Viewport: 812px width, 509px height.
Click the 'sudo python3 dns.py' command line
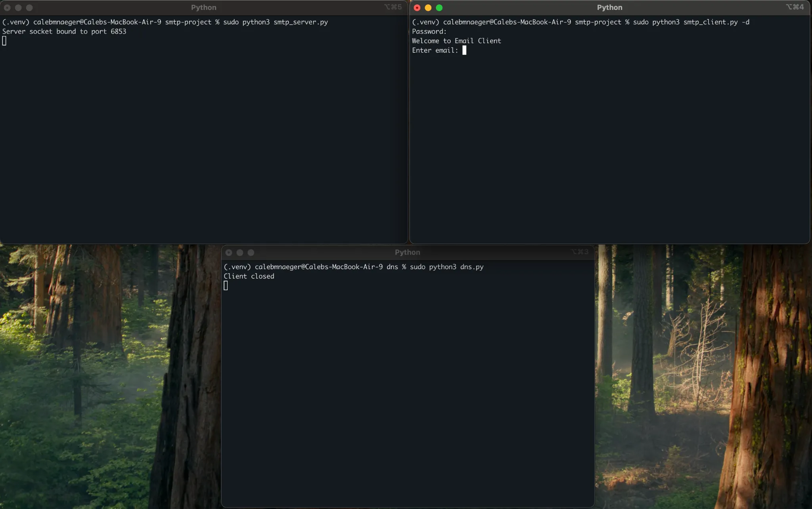pyautogui.click(x=447, y=267)
